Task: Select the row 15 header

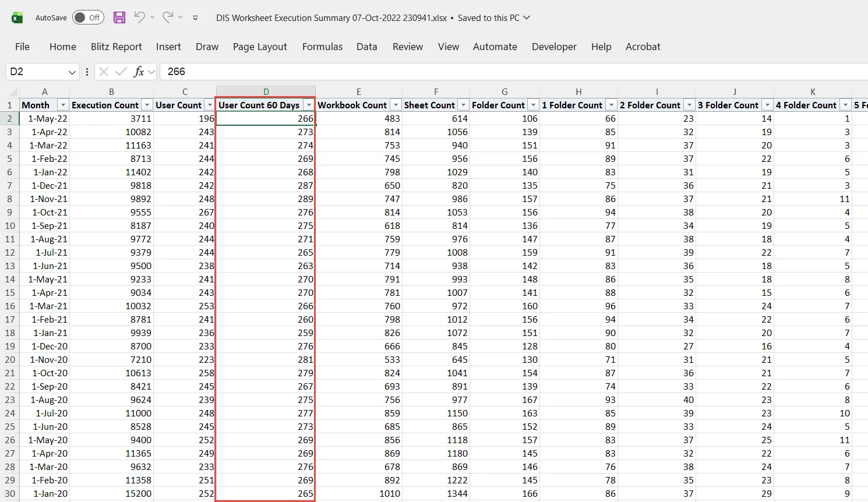Action: (x=10, y=293)
